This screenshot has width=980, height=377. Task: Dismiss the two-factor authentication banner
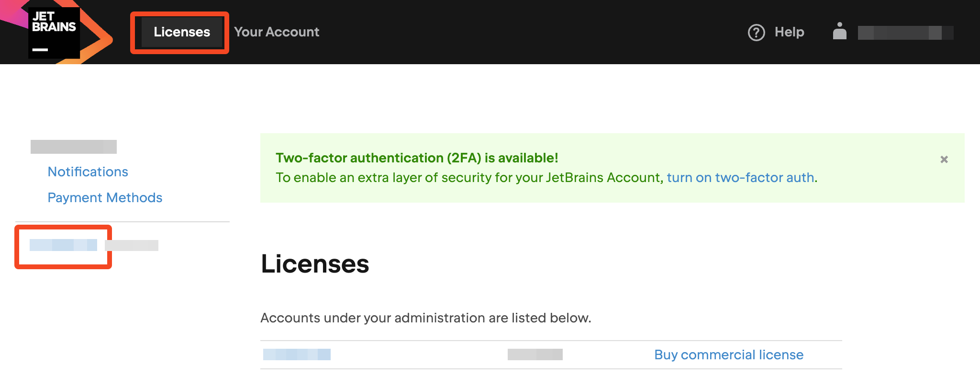tap(944, 160)
